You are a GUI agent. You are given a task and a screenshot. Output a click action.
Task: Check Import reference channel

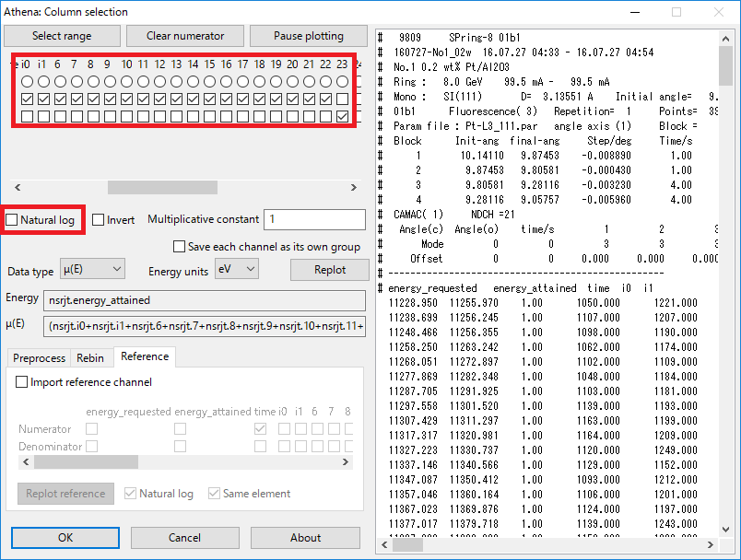coord(22,382)
